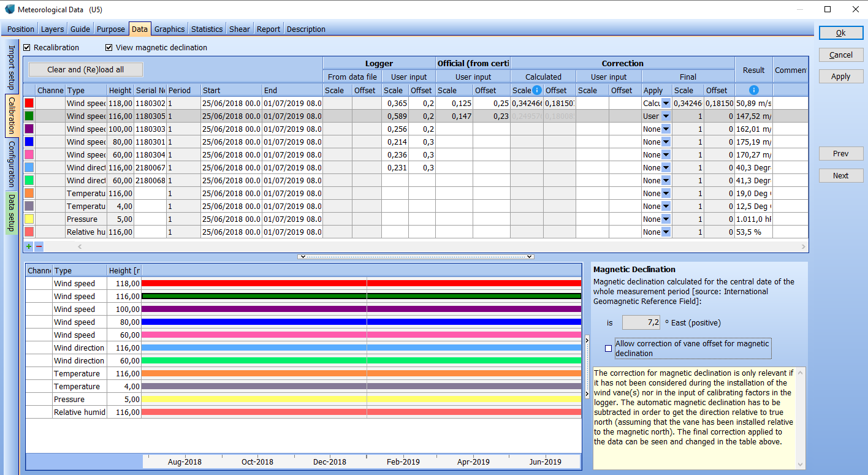
Task: Click the Height column header in top table
Action: (x=120, y=91)
